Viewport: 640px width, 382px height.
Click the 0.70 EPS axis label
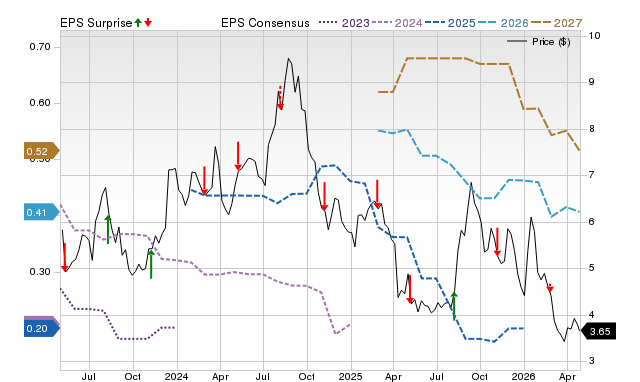(x=40, y=47)
